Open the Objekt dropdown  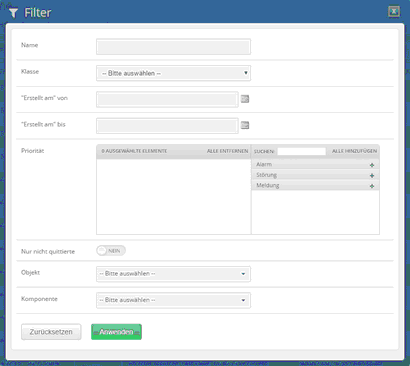(173, 274)
